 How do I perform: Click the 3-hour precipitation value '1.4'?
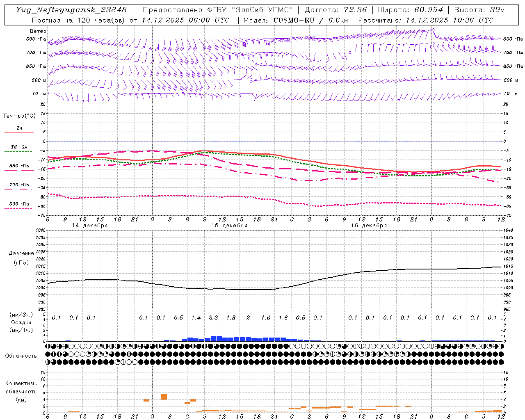[196, 317]
